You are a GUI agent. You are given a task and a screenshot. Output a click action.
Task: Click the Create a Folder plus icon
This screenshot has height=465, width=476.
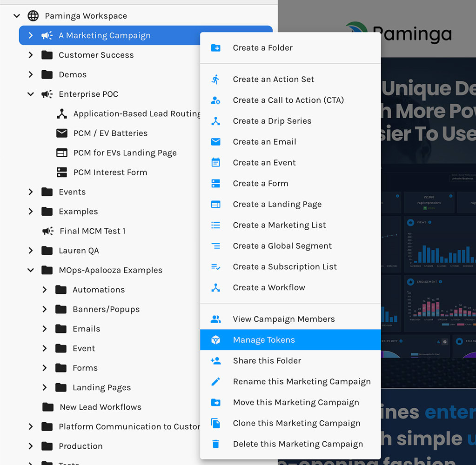[215, 48]
